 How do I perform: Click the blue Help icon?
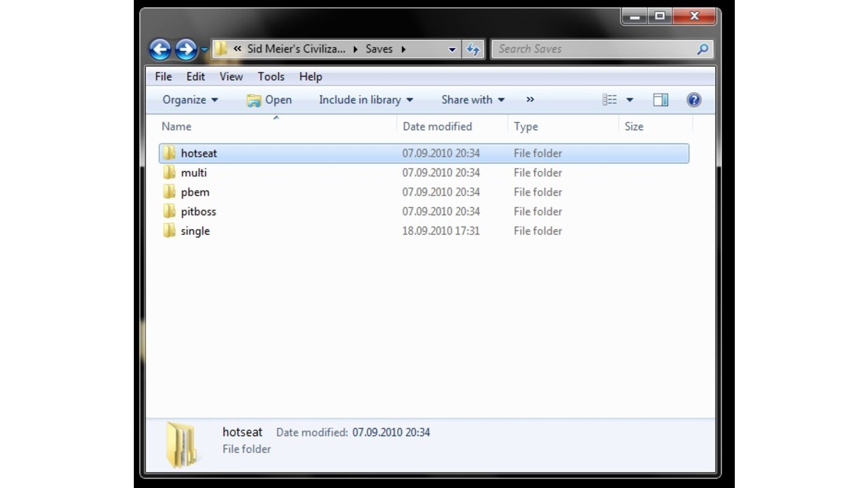pyautogui.click(x=694, y=100)
